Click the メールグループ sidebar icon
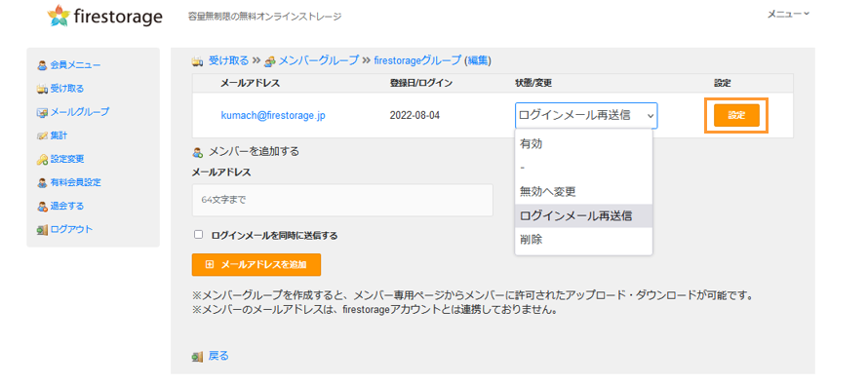Image resolution: width=868 pixels, height=385 pixels. [x=42, y=112]
